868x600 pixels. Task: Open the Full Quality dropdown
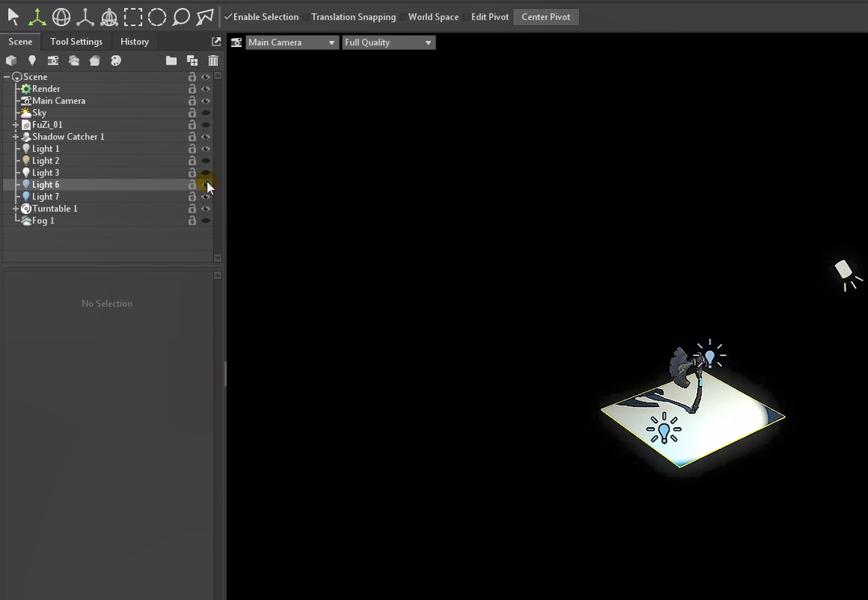pyautogui.click(x=388, y=43)
